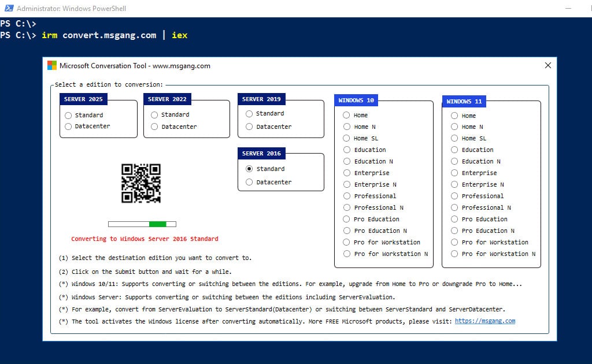Select Windows 11 Professional N edition
This screenshot has height=364, width=592.
click(454, 207)
